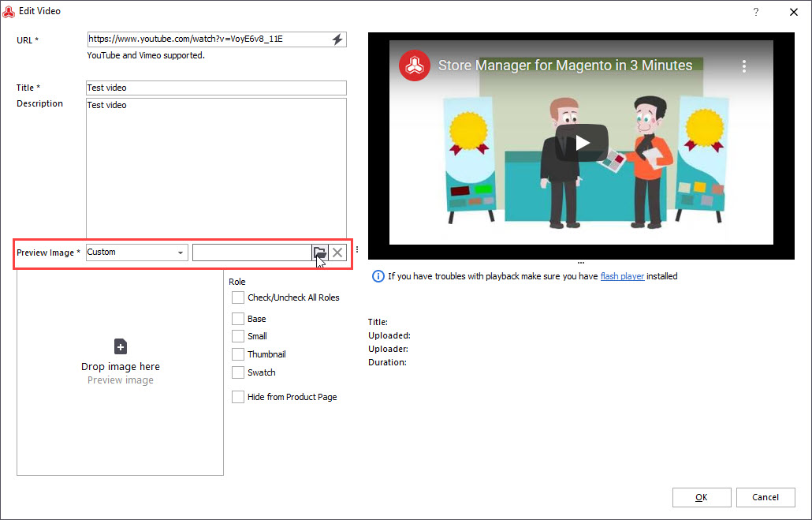Click the Title text field
The image size is (812, 520).
coord(216,88)
